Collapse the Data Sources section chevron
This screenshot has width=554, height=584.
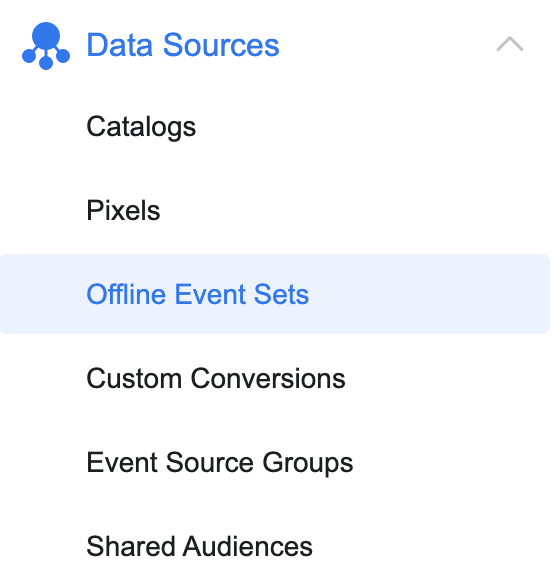(510, 44)
